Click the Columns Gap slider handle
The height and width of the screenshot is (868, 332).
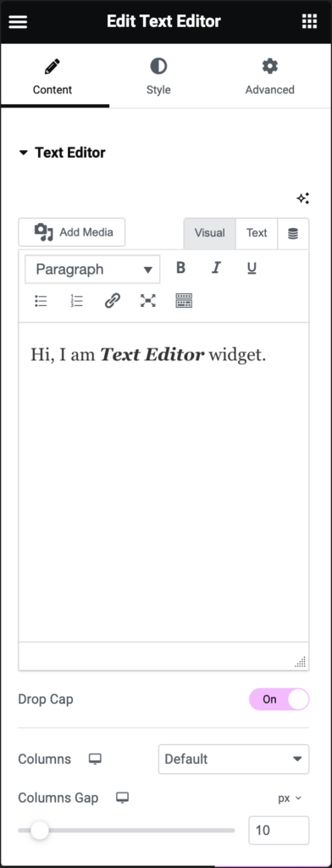(x=39, y=831)
